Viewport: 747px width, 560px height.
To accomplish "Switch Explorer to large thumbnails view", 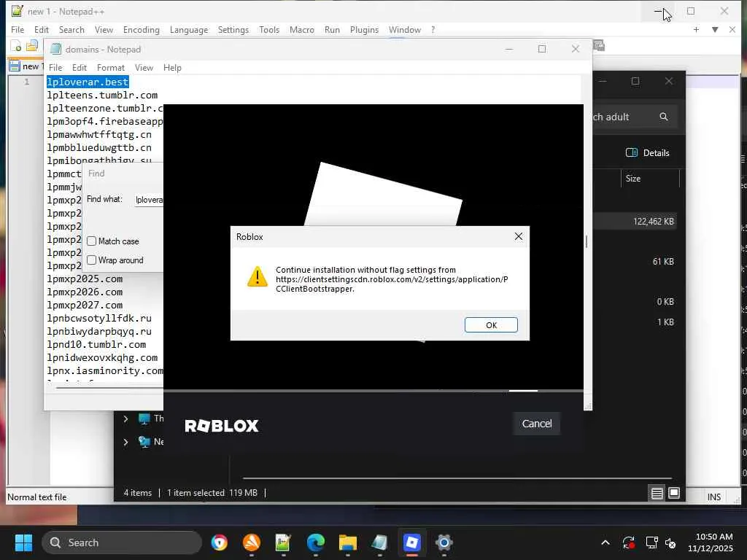I will 673,494.
